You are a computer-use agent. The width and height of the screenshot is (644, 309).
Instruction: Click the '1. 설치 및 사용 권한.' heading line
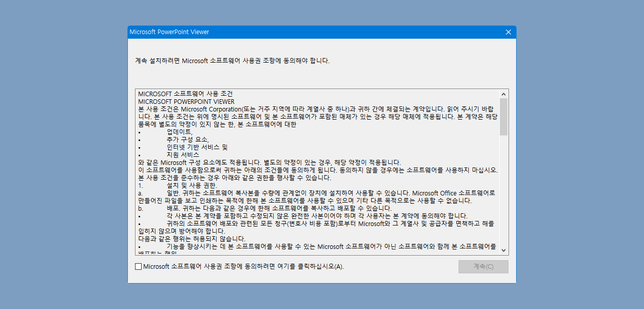coord(177,185)
